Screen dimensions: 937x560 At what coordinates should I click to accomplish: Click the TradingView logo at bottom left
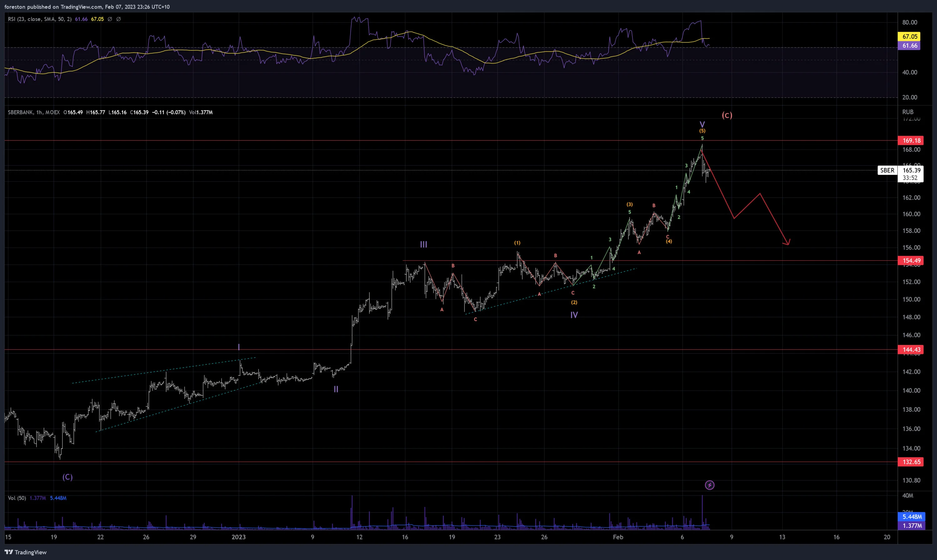pos(26,552)
